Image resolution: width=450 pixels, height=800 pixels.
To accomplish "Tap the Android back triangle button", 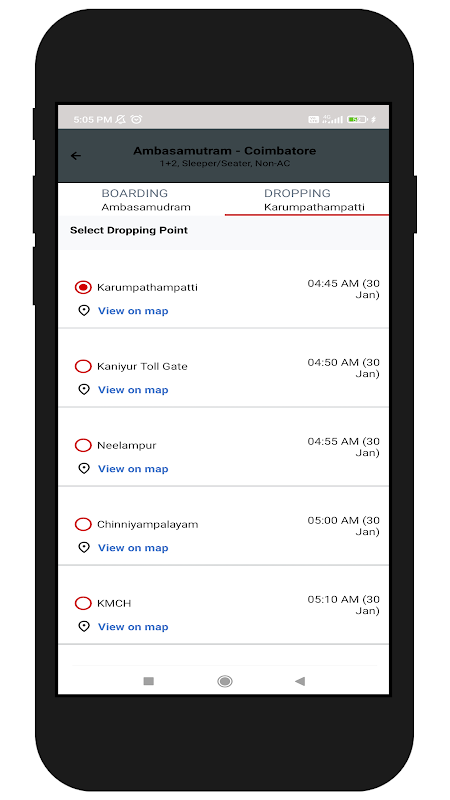I will 300,681.
